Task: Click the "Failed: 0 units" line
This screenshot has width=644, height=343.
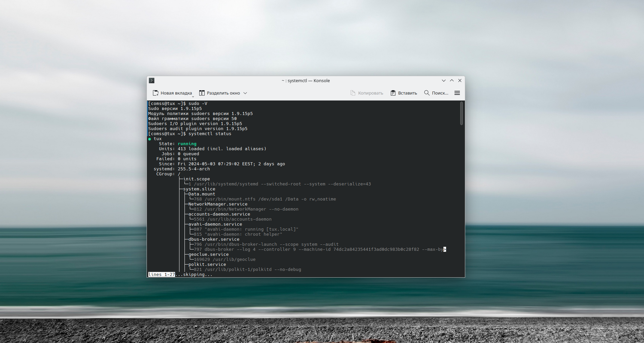Action: [176, 159]
